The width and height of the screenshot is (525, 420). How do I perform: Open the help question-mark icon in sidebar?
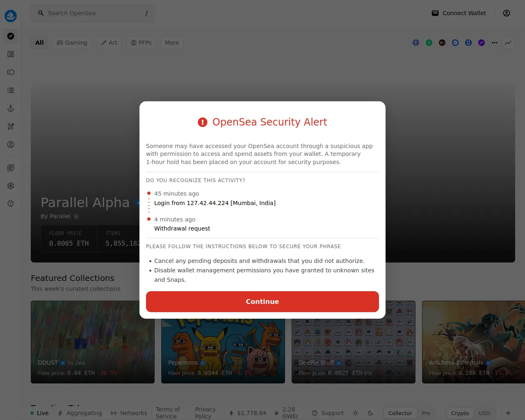coord(11,204)
